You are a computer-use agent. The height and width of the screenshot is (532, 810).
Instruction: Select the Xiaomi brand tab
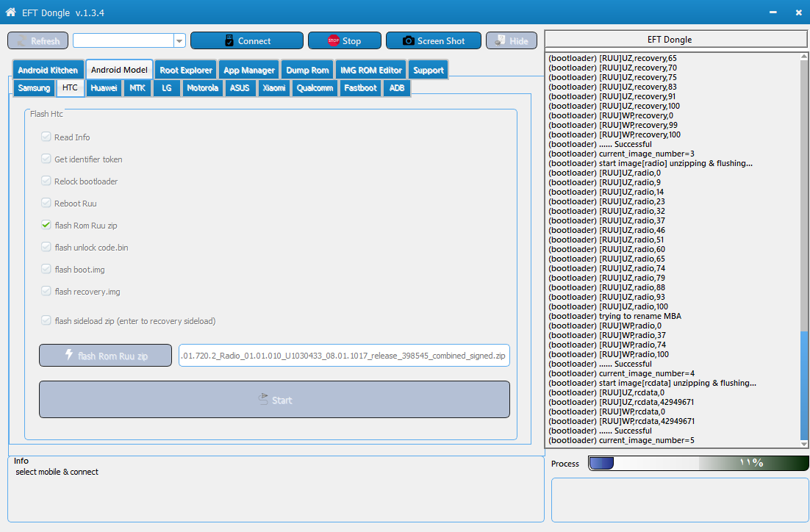tap(273, 87)
